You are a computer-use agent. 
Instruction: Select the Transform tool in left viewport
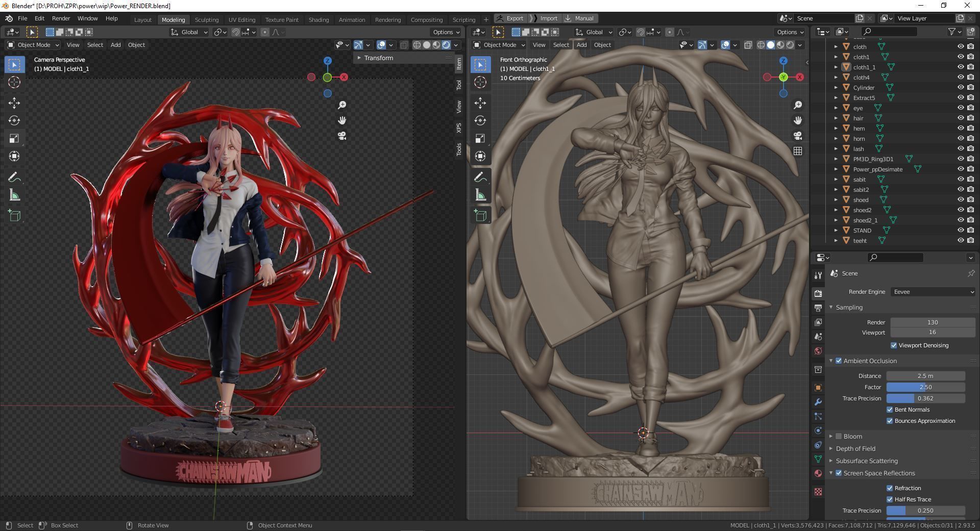14,157
